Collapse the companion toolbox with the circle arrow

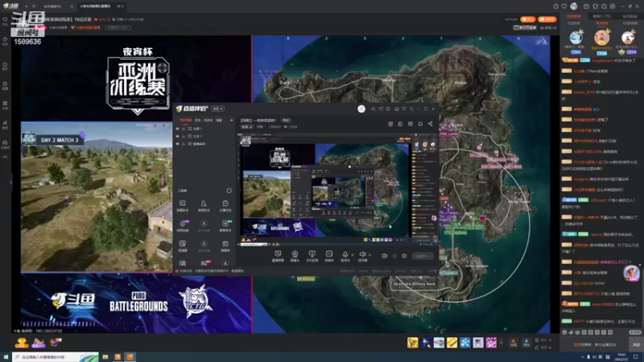pyautogui.click(x=229, y=191)
